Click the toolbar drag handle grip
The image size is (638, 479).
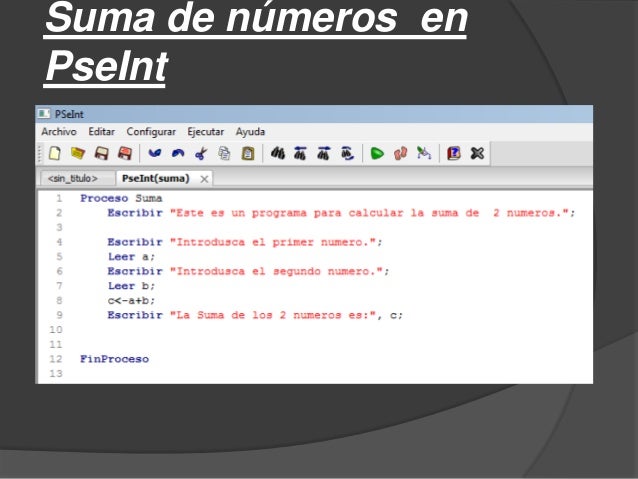click(39, 153)
